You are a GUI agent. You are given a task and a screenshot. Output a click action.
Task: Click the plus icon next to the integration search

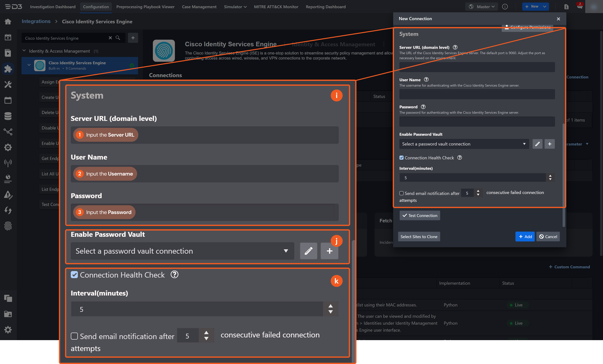[x=133, y=38]
